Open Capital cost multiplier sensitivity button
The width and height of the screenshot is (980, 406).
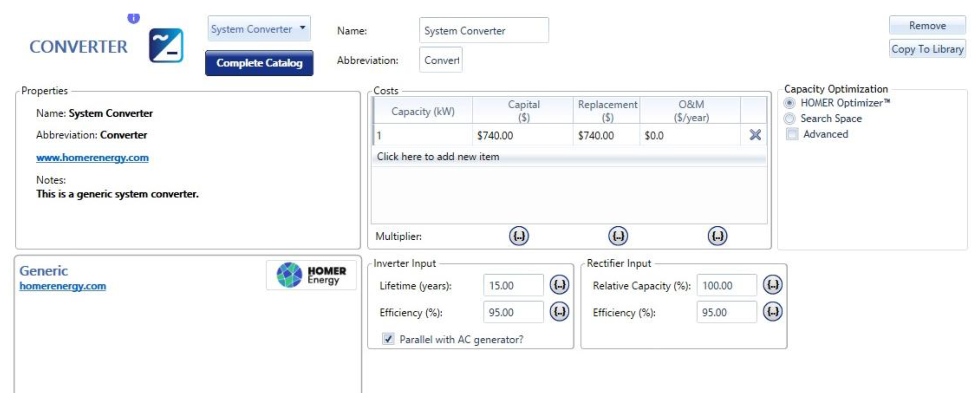[x=519, y=236]
